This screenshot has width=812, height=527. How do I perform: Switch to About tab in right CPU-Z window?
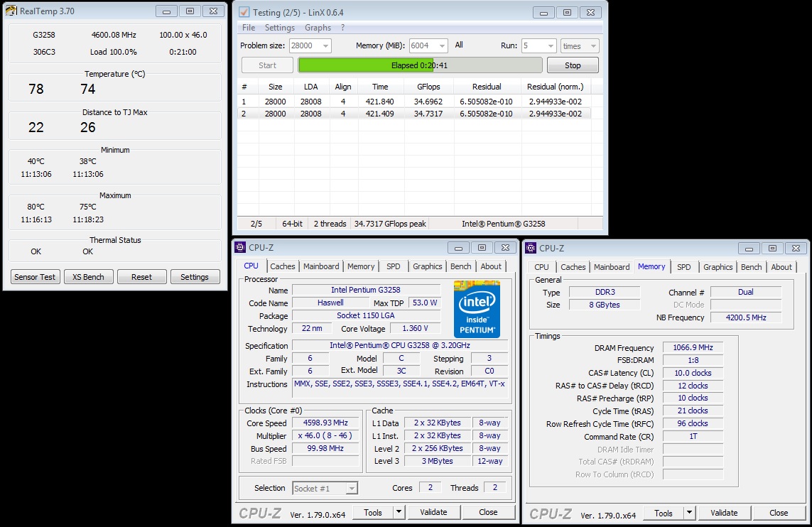pyautogui.click(x=781, y=266)
